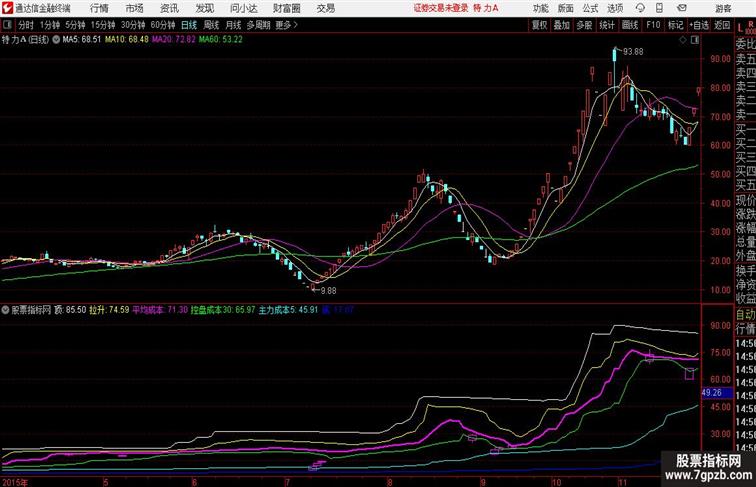
Task: Switch to the 30分钟 period tab
Action: pyautogui.click(x=133, y=25)
